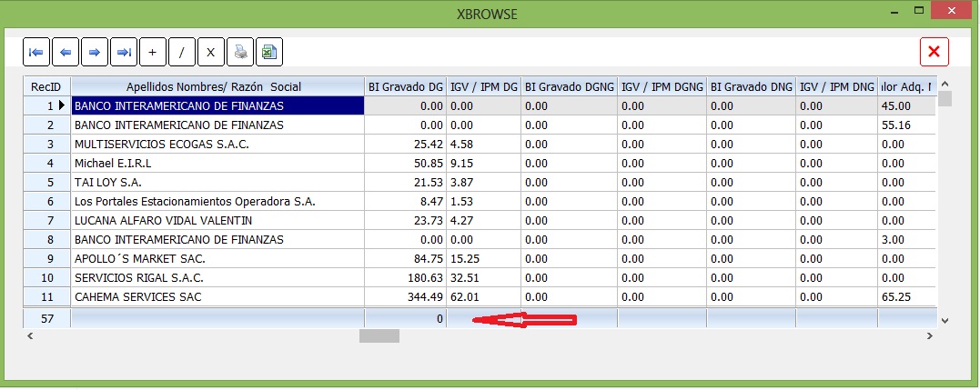980x390 pixels.
Task: Click BI Gravado value 84.75
Action: click(x=429, y=258)
